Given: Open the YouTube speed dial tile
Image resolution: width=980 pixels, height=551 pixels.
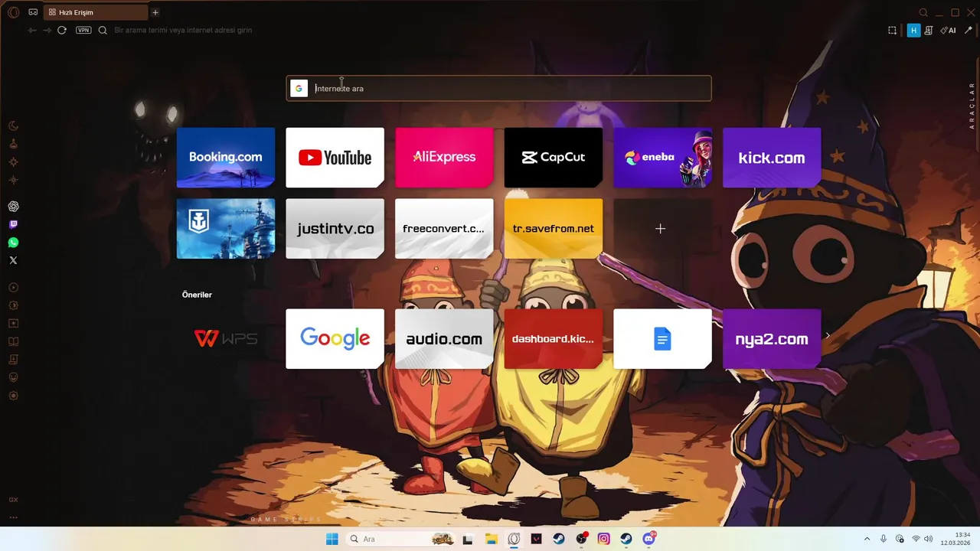Looking at the screenshot, I should point(335,158).
